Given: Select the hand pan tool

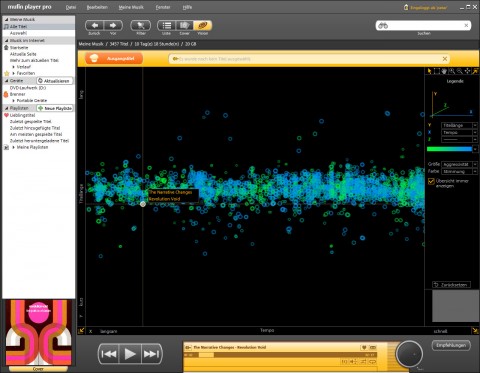Looking at the screenshot, I should pos(444,71).
